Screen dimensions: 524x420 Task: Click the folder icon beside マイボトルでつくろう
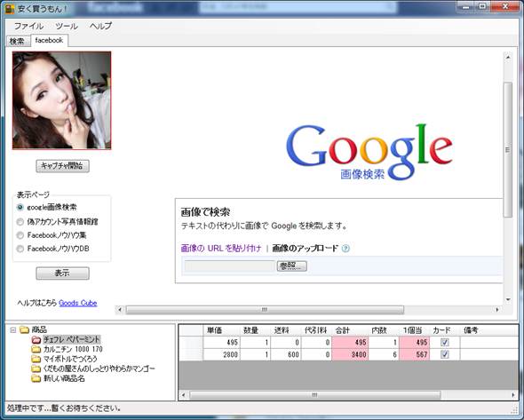(x=36, y=360)
